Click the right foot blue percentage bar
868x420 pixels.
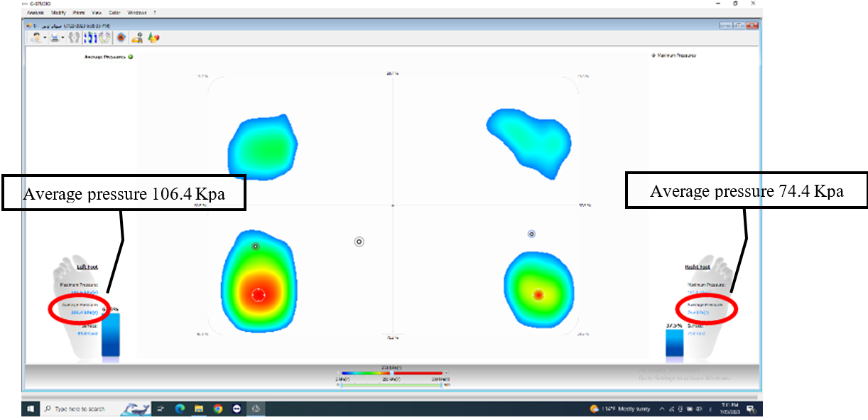[x=674, y=342]
